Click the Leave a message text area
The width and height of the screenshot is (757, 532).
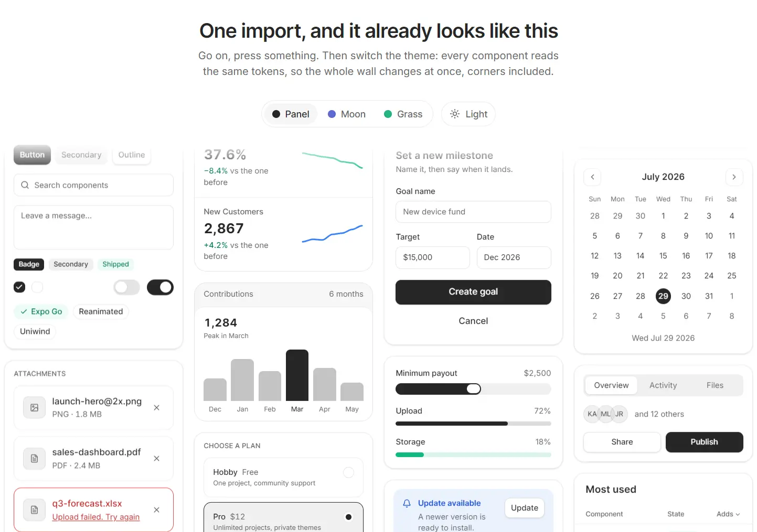(93, 227)
